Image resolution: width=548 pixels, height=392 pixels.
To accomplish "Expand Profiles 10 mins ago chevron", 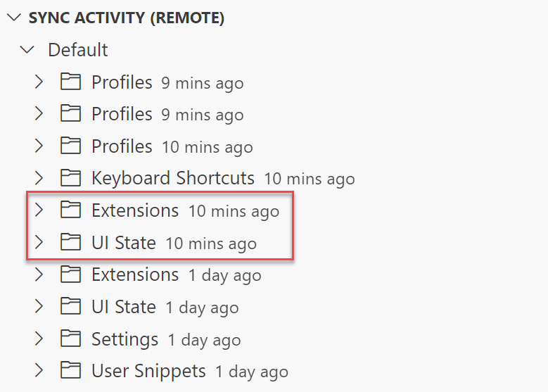I will click(x=39, y=146).
